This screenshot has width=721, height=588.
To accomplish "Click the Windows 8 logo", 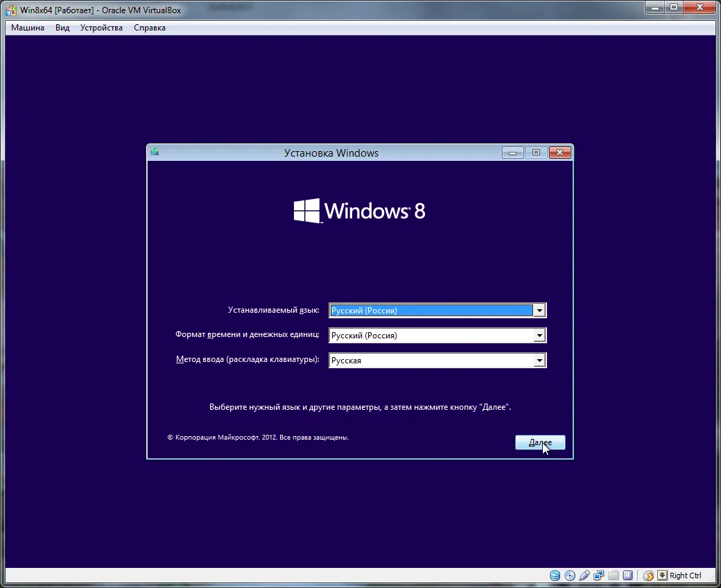I will point(360,211).
